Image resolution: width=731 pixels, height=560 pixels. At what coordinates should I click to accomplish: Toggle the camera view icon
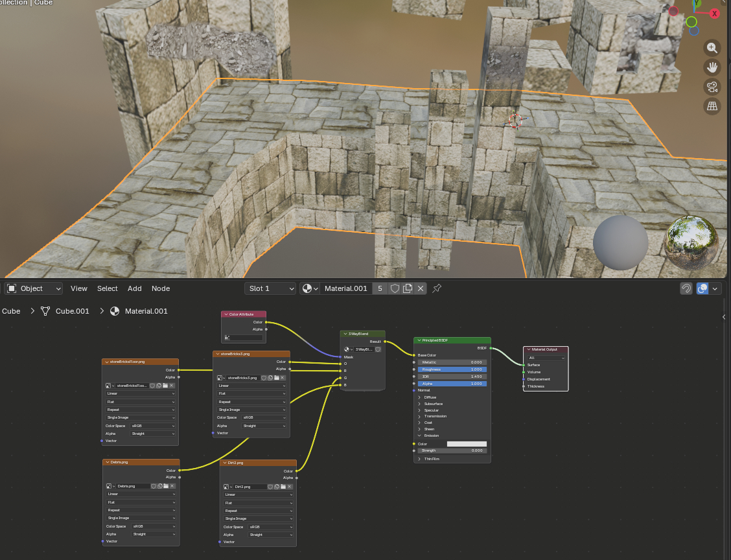pos(712,87)
